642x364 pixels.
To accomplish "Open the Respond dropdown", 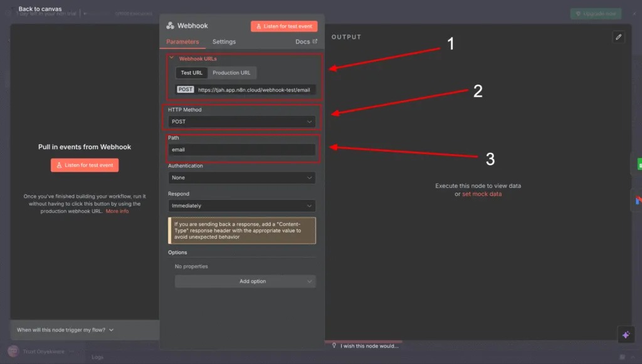I will [x=241, y=205].
